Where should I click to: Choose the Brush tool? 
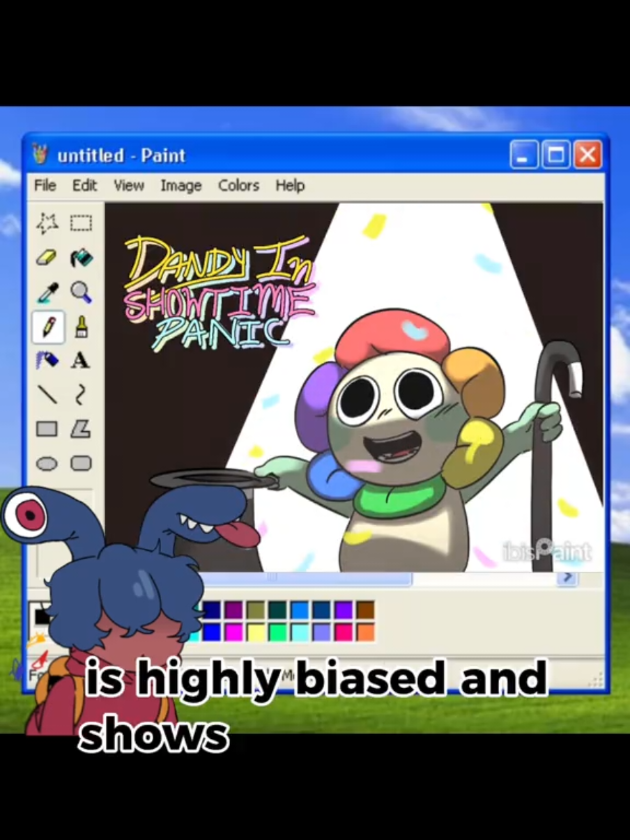point(81,327)
